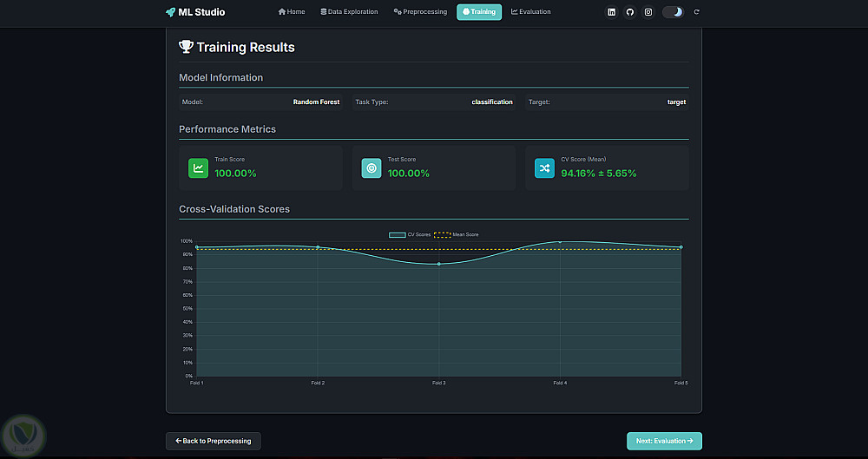Image resolution: width=868 pixels, height=459 pixels.
Task: Click Next: Evaluation button
Action: pyautogui.click(x=664, y=442)
